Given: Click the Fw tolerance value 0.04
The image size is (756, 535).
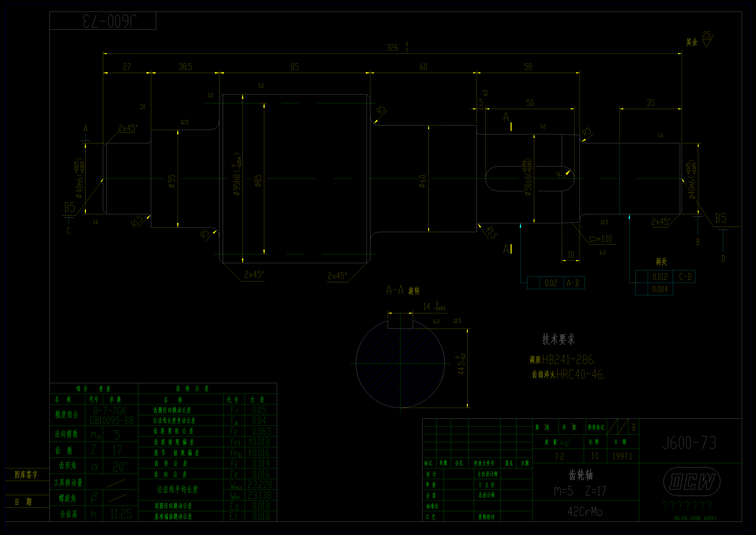Looking at the screenshot, I should point(259,421).
